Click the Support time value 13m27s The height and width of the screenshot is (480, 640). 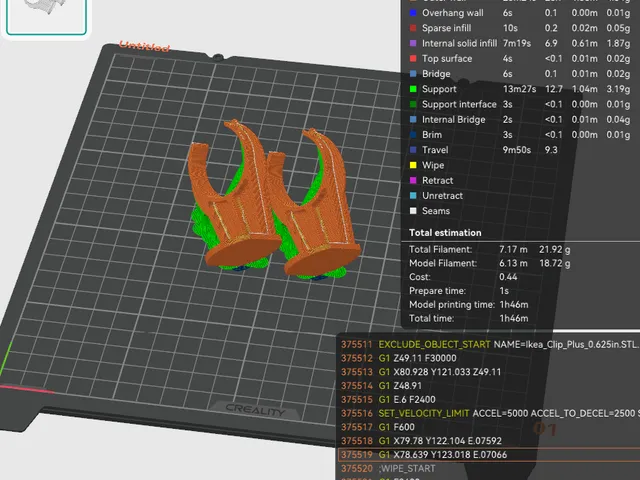click(519, 89)
